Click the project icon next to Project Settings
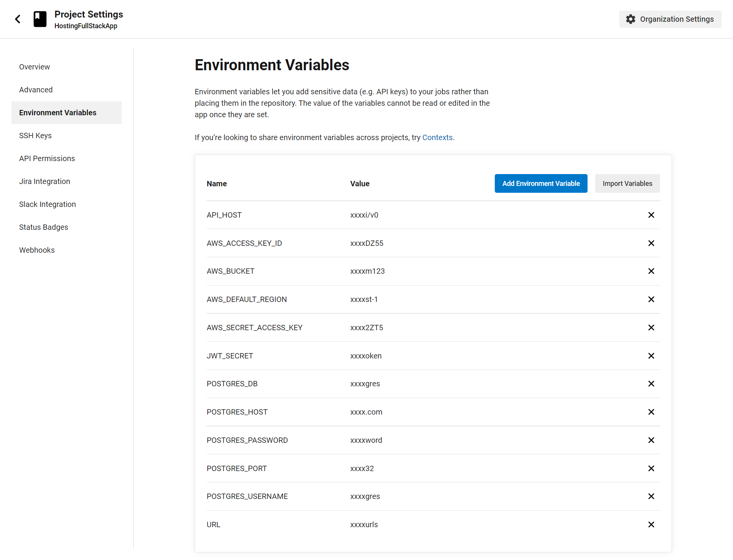Screen dimensions: 733x560 40,19
